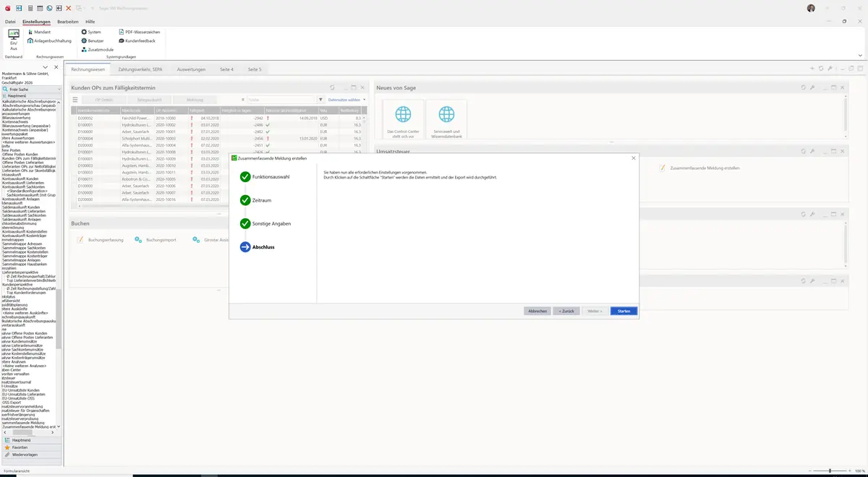Open Anlagenbuchhaltung from the ribbon
This screenshot has height=477, width=868.
pyautogui.click(x=50, y=41)
